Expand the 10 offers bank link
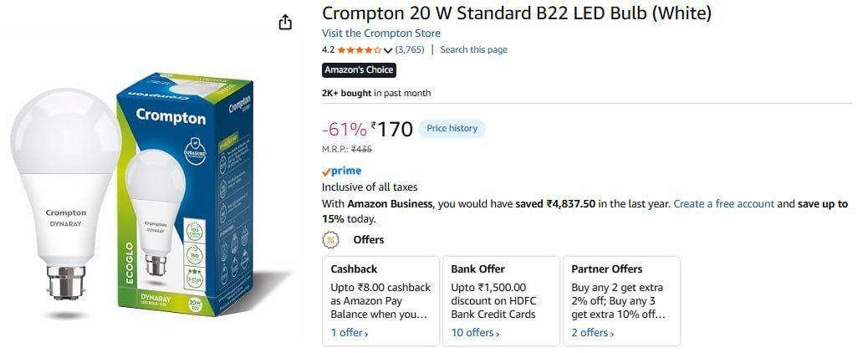The height and width of the screenshot is (353, 868). click(x=475, y=333)
